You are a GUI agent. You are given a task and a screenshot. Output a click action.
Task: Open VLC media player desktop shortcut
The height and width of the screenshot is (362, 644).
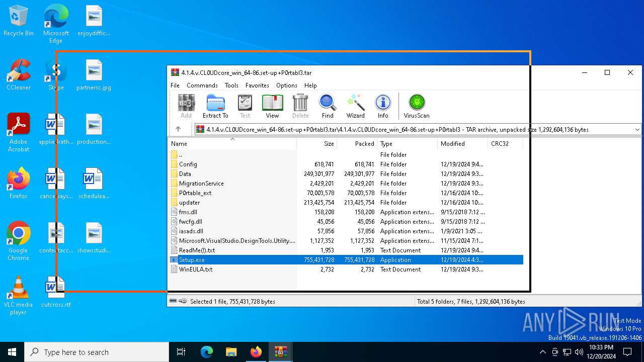point(19,296)
